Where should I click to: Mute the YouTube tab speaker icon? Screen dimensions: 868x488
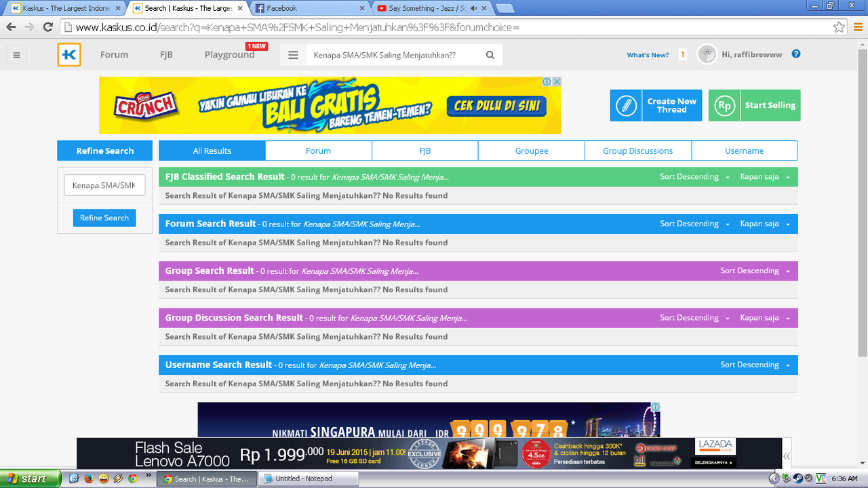pos(473,9)
